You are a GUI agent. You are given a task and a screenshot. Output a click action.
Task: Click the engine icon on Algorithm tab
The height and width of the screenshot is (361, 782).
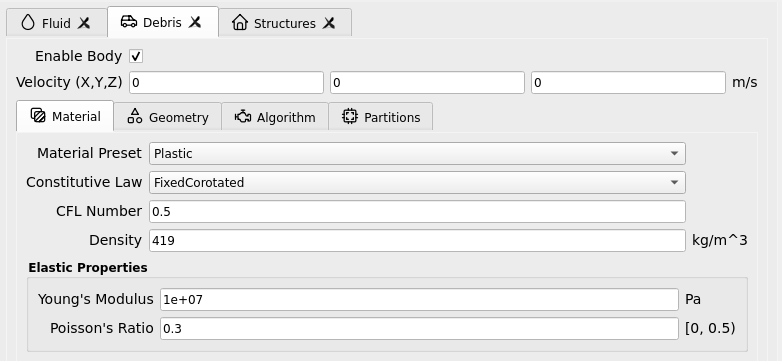[x=243, y=117]
